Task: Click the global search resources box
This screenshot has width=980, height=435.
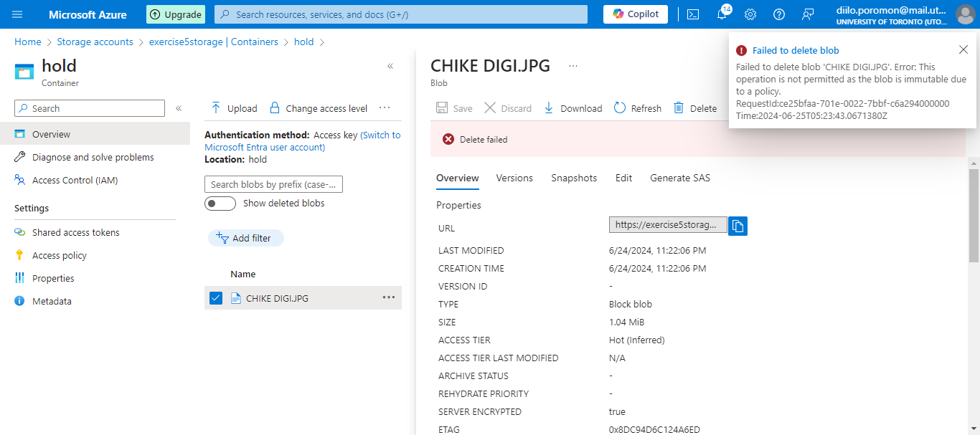Action: (x=401, y=14)
